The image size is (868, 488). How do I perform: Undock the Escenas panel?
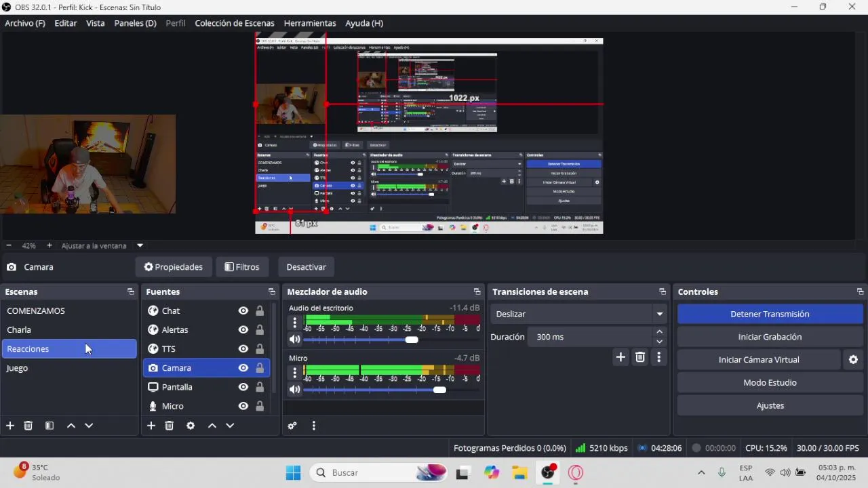pos(131,292)
